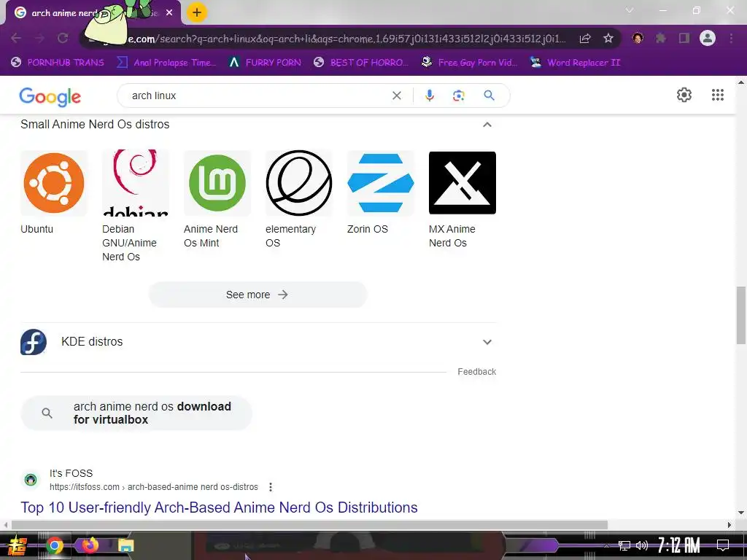Expand the KDE distros section
Screen dimensions: 747x560
pos(487,342)
